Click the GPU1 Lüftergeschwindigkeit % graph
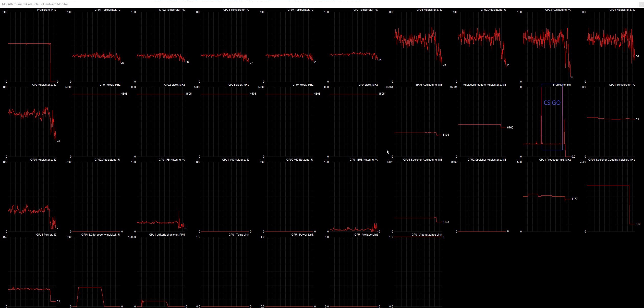The height and width of the screenshot is (308, 644). [96, 272]
